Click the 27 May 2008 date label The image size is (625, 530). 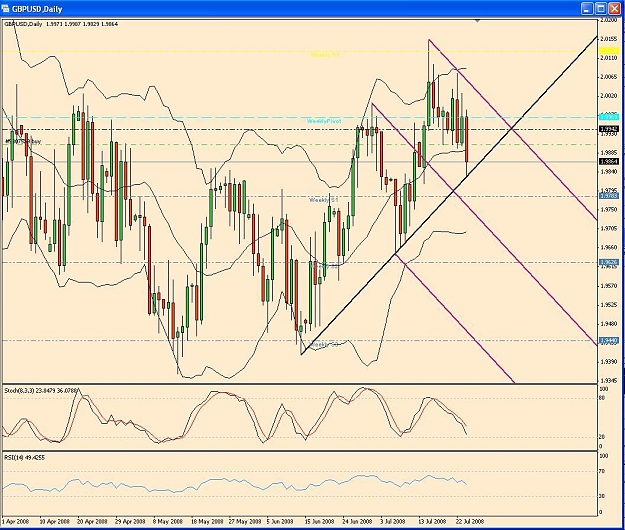point(244,521)
